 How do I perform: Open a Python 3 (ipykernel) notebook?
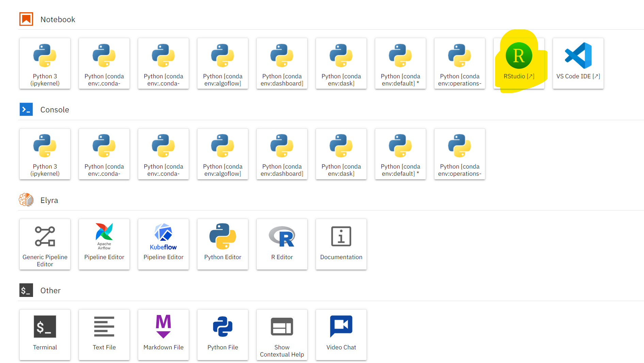(x=45, y=64)
